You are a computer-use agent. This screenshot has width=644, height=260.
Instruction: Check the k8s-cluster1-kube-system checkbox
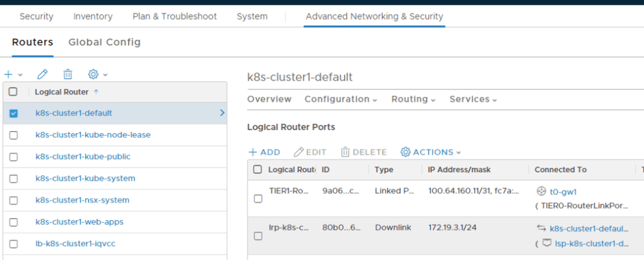[13, 179]
